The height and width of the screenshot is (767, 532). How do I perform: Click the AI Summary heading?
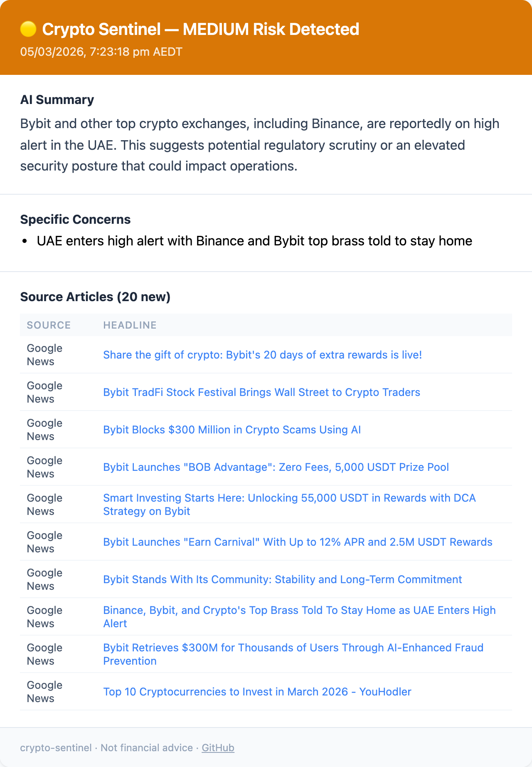point(57,100)
